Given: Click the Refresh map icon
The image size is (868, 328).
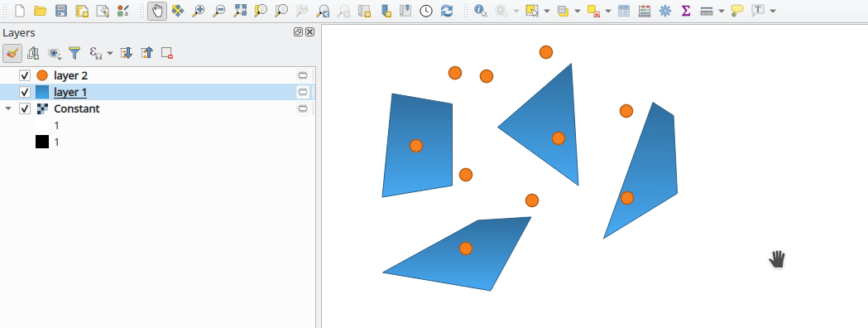Looking at the screenshot, I should point(447,11).
